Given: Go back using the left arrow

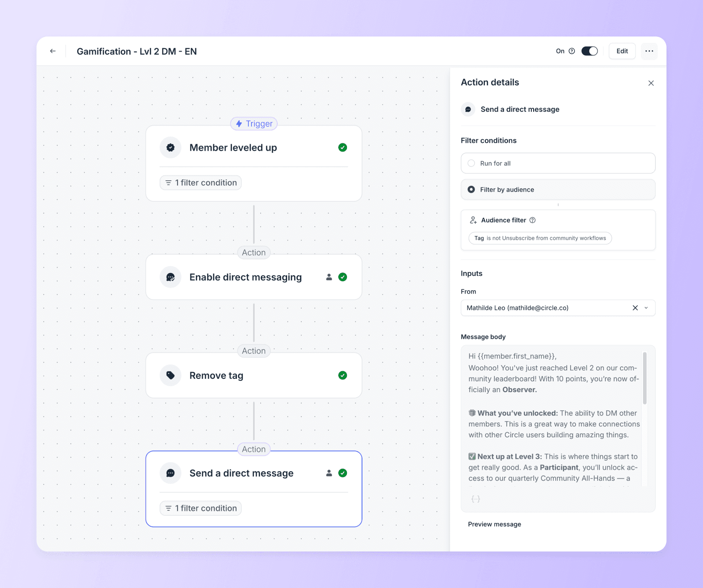Looking at the screenshot, I should [x=53, y=51].
